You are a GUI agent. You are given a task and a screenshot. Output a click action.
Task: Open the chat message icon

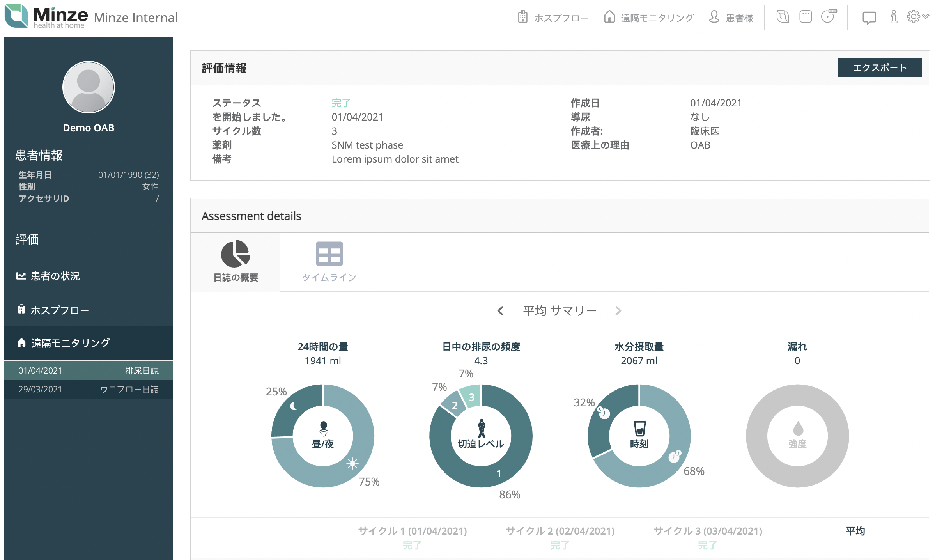(x=869, y=18)
